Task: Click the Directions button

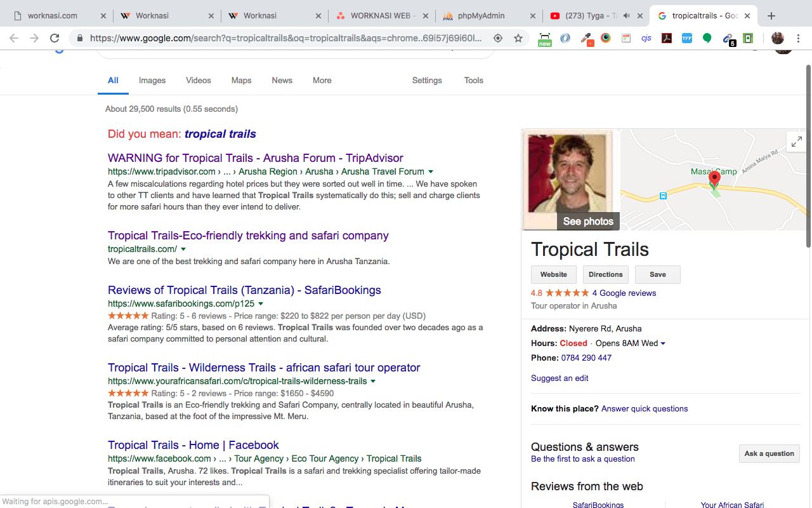Action: click(606, 274)
